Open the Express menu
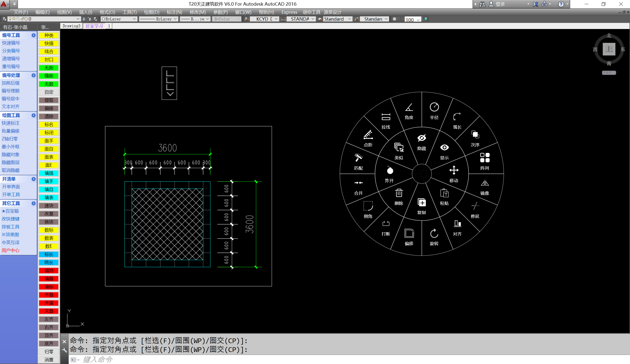The width and height of the screenshot is (630, 364). (x=289, y=12)
